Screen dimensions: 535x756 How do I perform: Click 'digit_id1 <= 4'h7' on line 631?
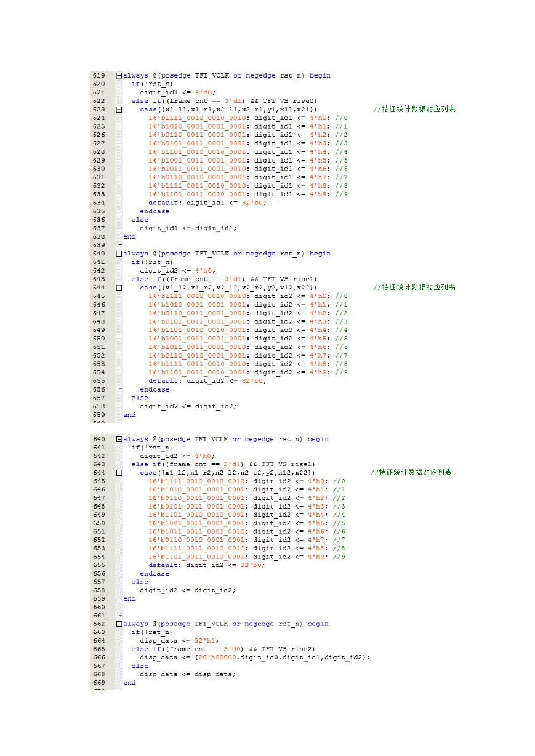292,177
